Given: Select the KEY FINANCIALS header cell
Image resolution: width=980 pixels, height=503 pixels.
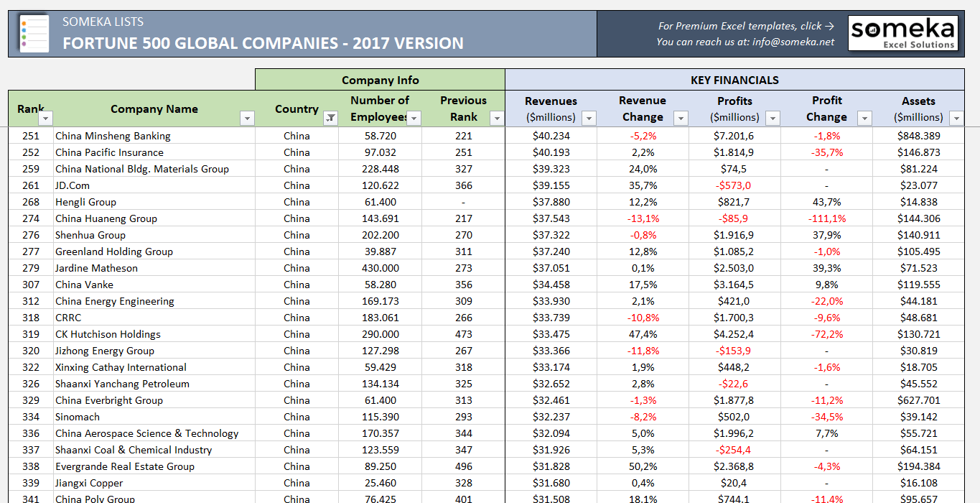Looking at the screenshot, I should pos(734,80).
